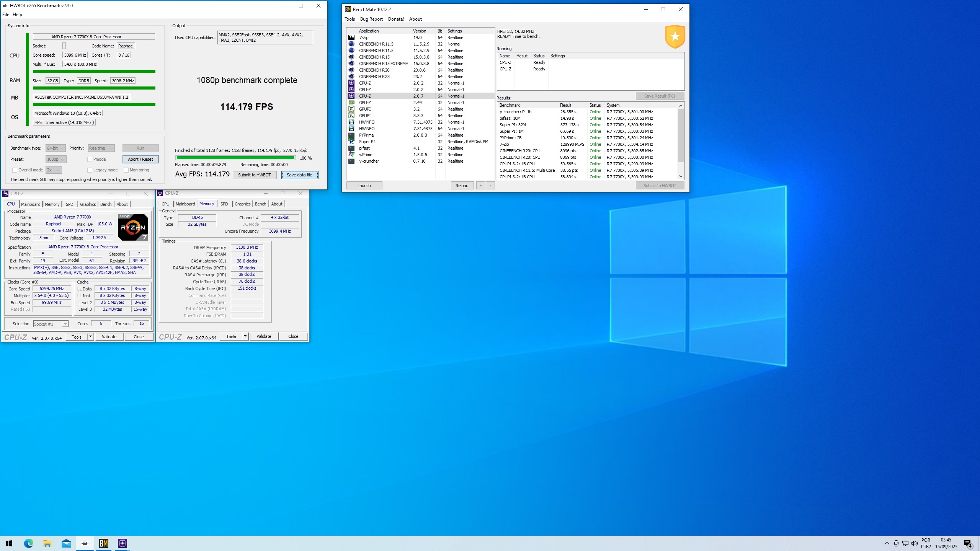
Task: Click the BenchMate results scrollbar thumb
Action: 681,135
